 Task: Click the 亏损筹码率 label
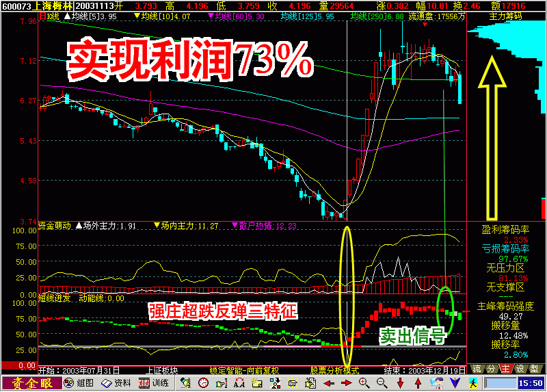pos(505,249)
